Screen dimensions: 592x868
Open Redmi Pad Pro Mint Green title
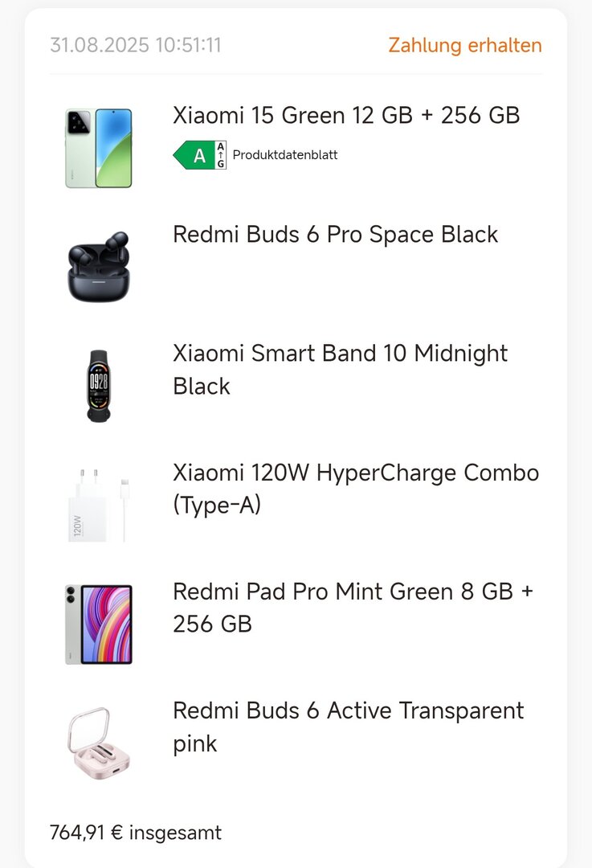(353, 608)
